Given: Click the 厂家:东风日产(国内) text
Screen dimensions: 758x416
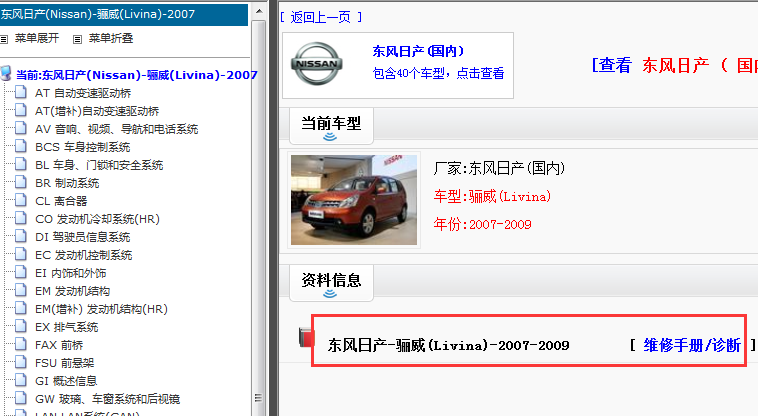Looking at the screenshot, I should (499, 168).
